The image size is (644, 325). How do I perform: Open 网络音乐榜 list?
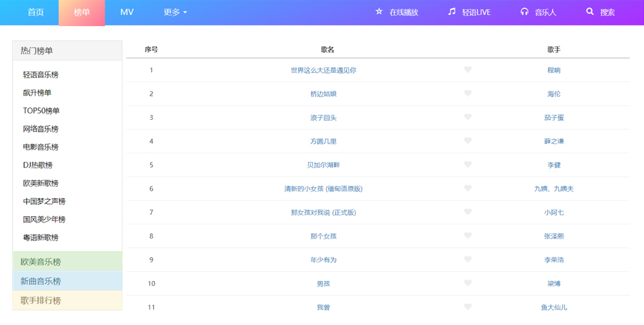(41, 129)
